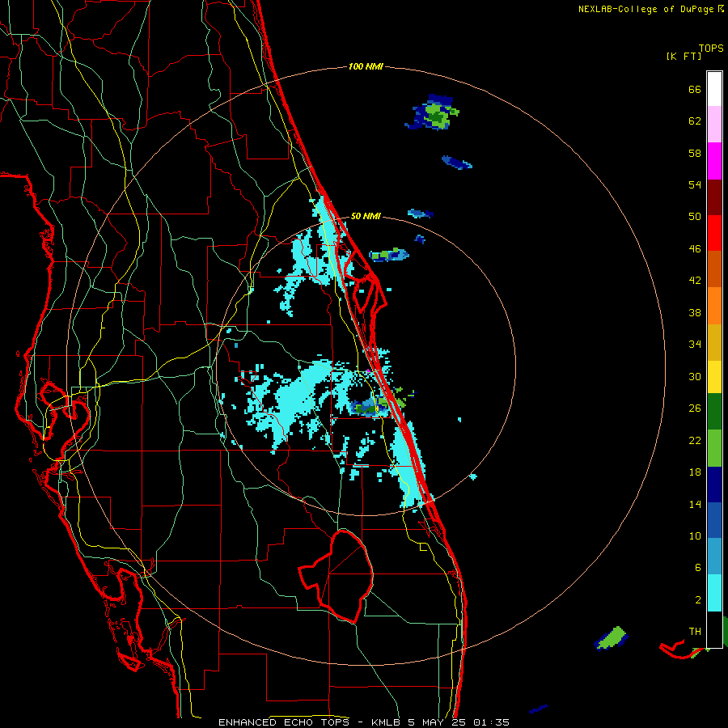Click the navy blue legend swatch
This screenshot has width=728, height=728.
714,485
